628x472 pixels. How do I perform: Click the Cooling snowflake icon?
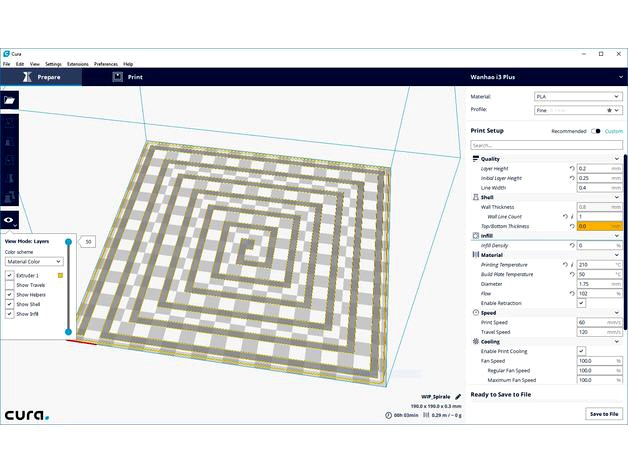[x=476, y=342]
